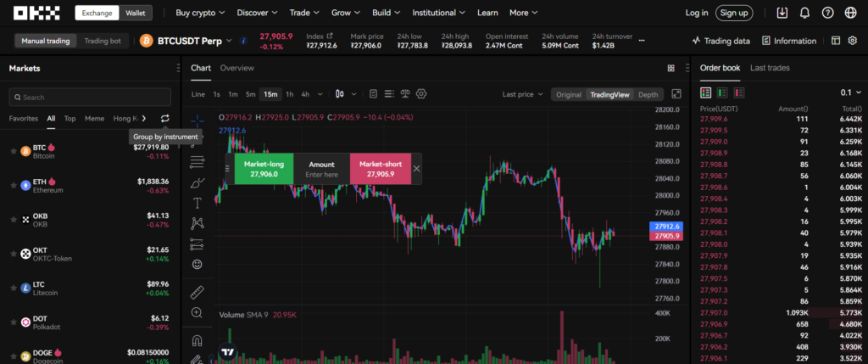
Task: Open Trading data
Action: pos(721,41)
